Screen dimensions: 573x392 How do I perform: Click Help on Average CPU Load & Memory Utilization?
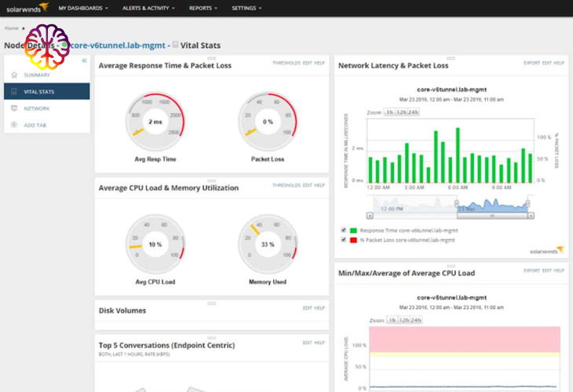319,185
